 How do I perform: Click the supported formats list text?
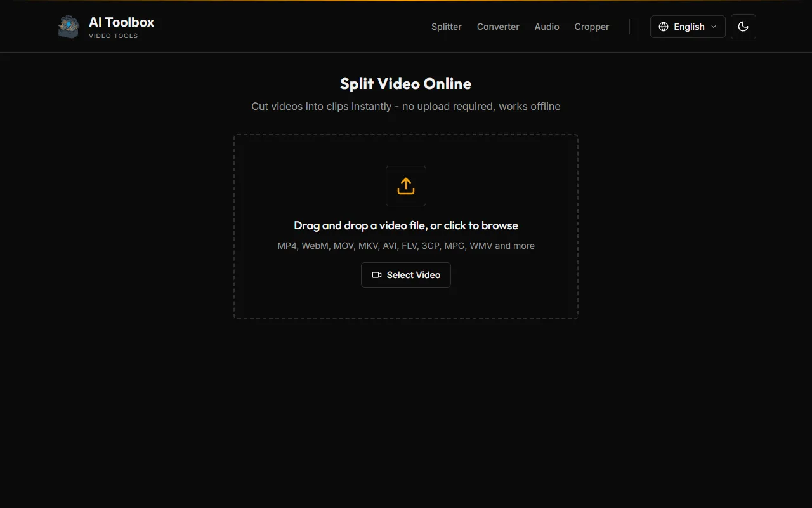[x=406, y=246]
